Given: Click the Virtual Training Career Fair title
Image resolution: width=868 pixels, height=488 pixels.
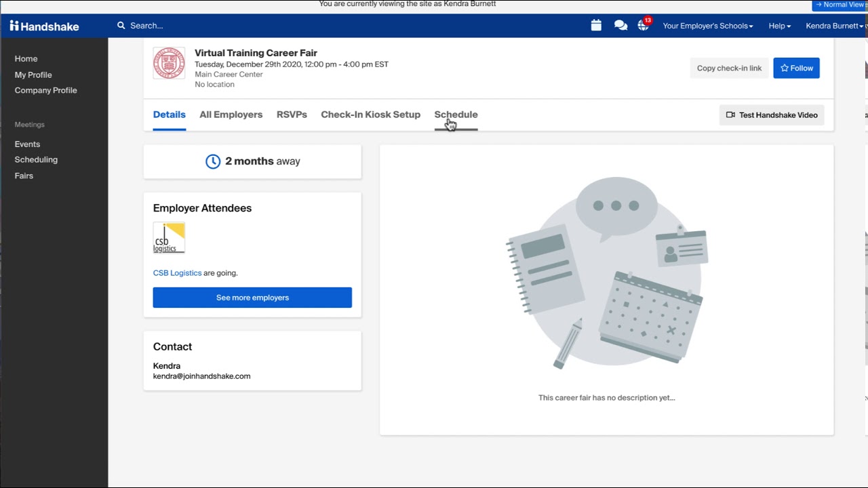Looking at the screenshot, I should [256, 53].
